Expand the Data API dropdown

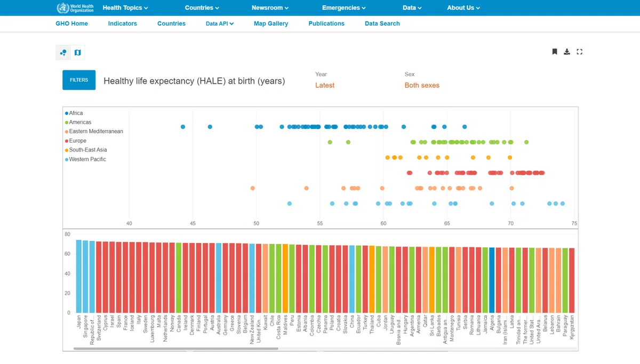coord(220,23)
